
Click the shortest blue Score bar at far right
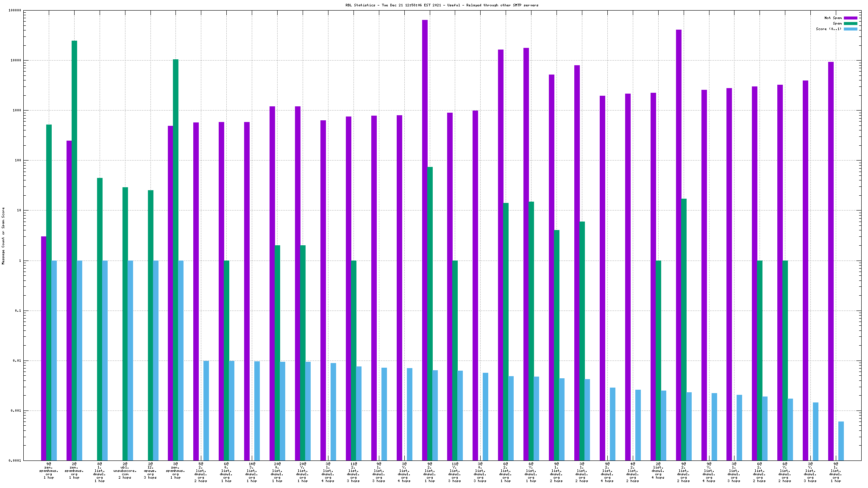(x=841, y=441)
